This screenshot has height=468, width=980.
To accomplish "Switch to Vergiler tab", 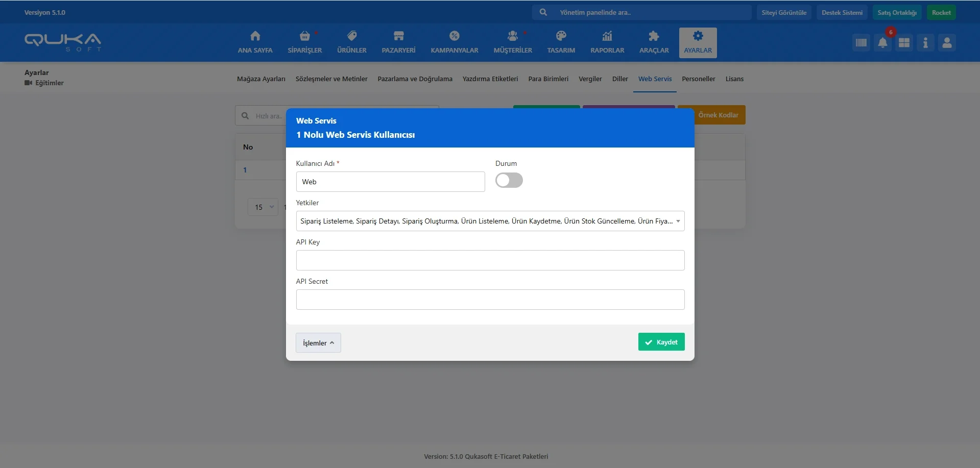I will point(590,79).
